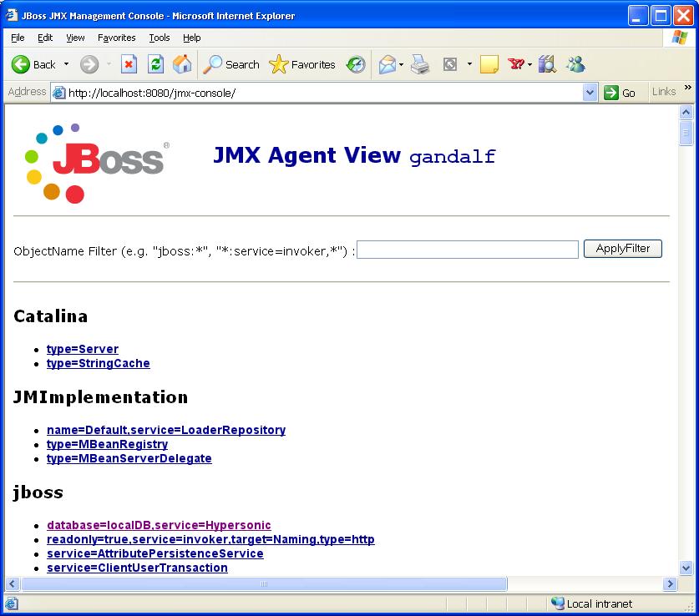Viewport: 699px width, 616px height.
Task: Open readonly=true,service=invoker link
Action: 210,539
